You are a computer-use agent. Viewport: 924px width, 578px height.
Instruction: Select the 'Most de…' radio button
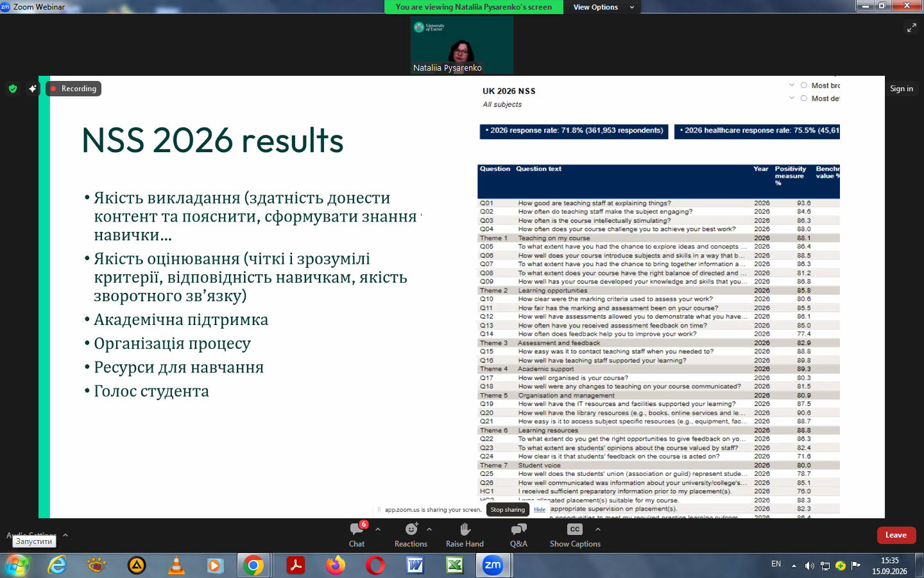(x=803, y=98)
